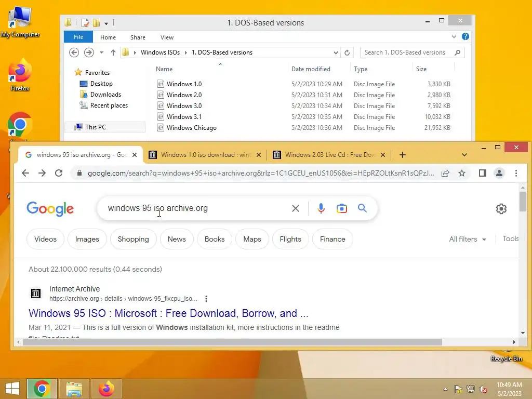Open a new Chrome tab
Image resolution: width=532 pixels, height=399 pixels.
[x=403, y=155]
